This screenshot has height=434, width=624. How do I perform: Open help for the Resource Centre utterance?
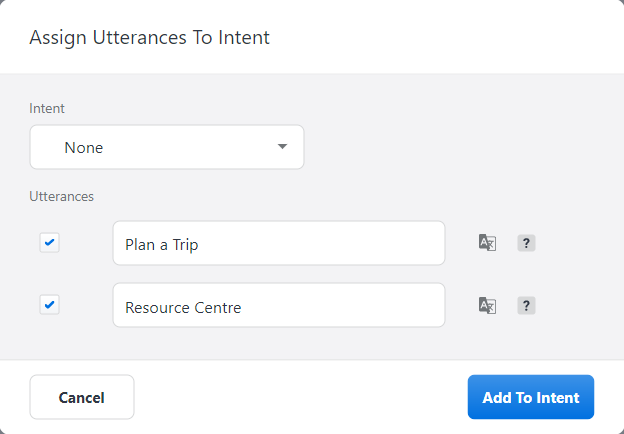(x=526, y=305)
